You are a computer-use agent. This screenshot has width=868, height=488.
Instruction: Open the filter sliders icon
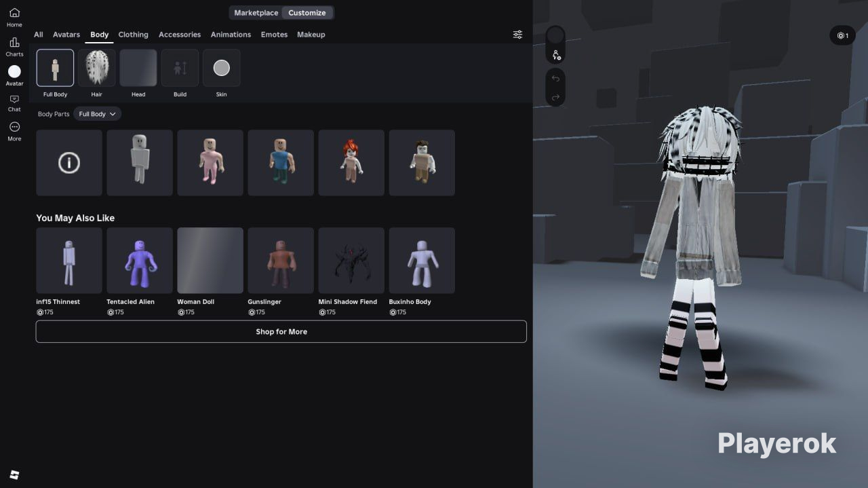(517, 35)
